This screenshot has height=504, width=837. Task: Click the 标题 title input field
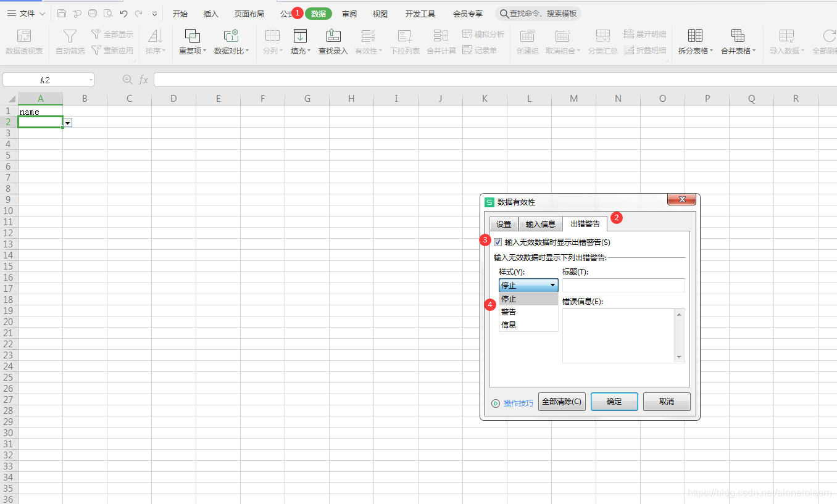click(623, 285)
